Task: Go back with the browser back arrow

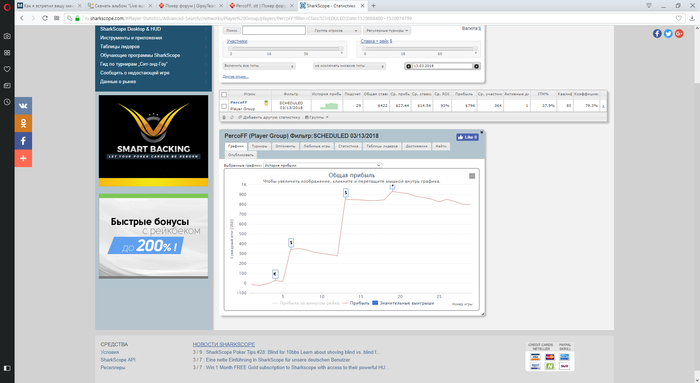Action: [x=21, y=18]
